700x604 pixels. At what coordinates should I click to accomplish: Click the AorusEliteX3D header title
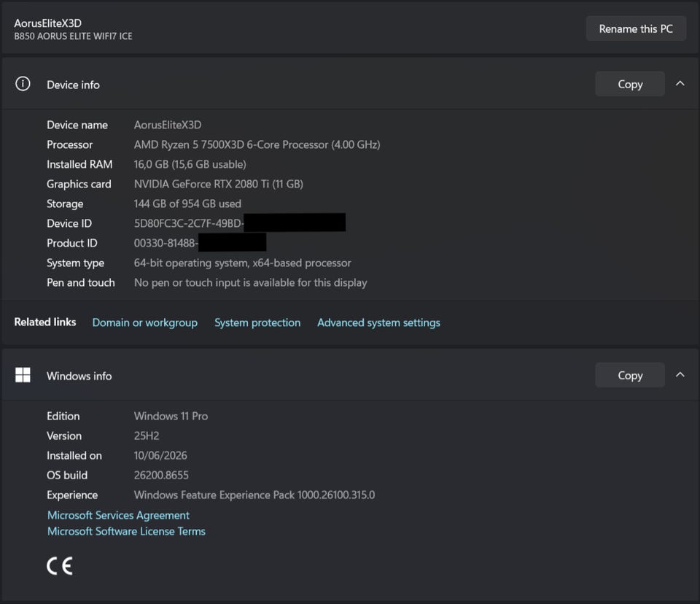coord(48,23)
